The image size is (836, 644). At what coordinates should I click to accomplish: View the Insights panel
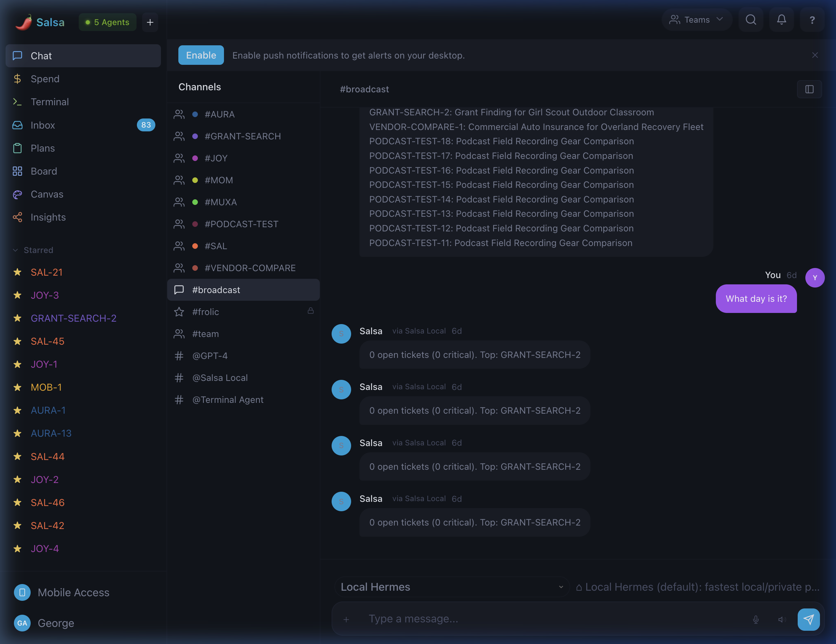(48, 217)
